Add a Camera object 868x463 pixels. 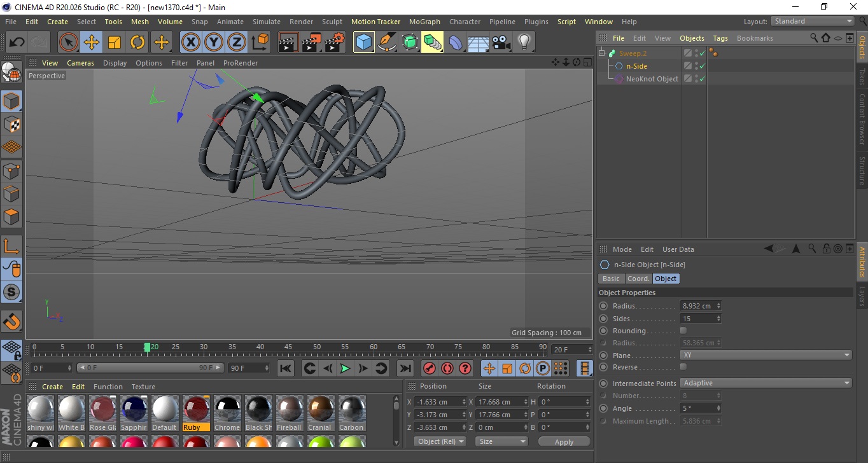[x=501, y=43]
